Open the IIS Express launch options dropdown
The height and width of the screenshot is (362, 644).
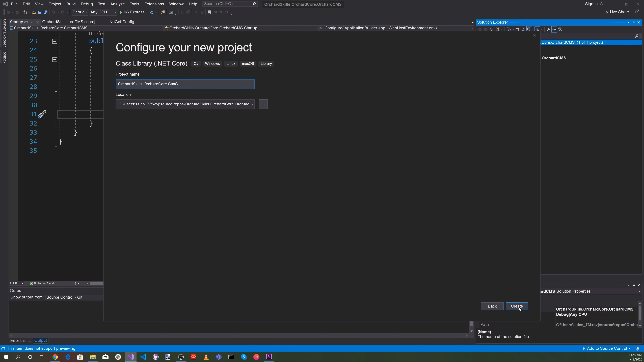(147, 12)
